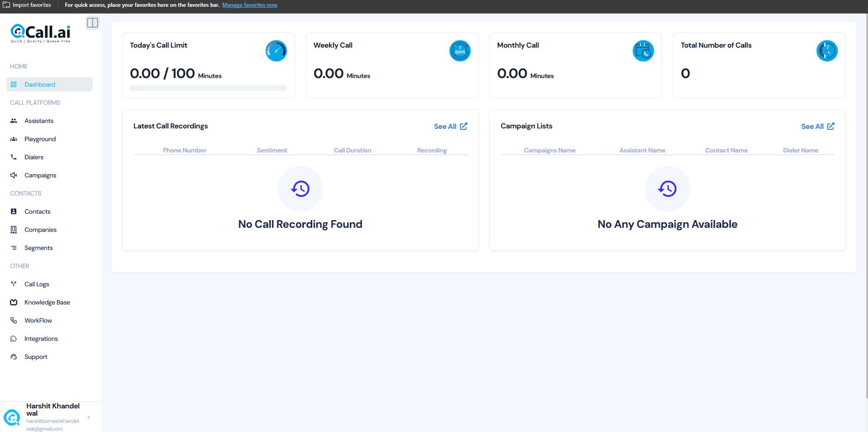Open the Playground page

coord(40,139)
